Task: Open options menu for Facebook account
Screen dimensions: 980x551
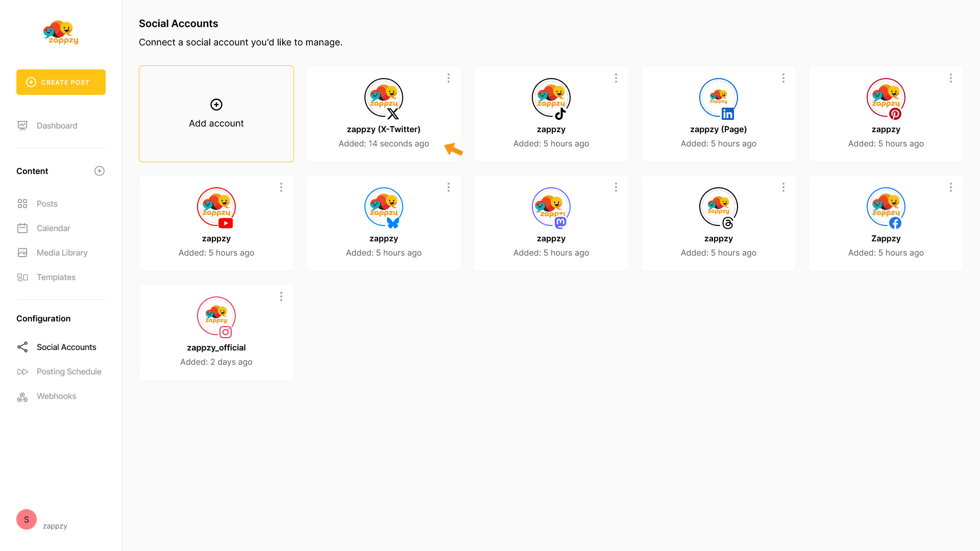Action: pos(951,187)
